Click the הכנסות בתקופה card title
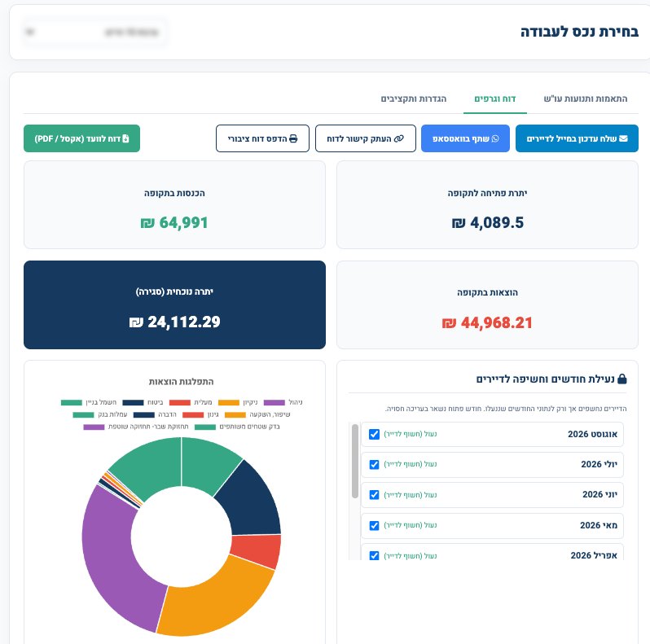 (174, 193)
